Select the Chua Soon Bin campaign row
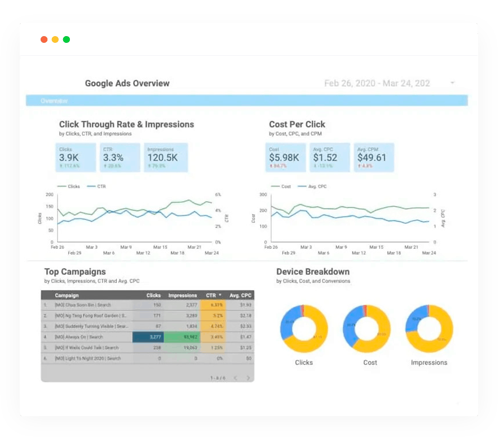The image size is (504, 437). tap(148, 305)
